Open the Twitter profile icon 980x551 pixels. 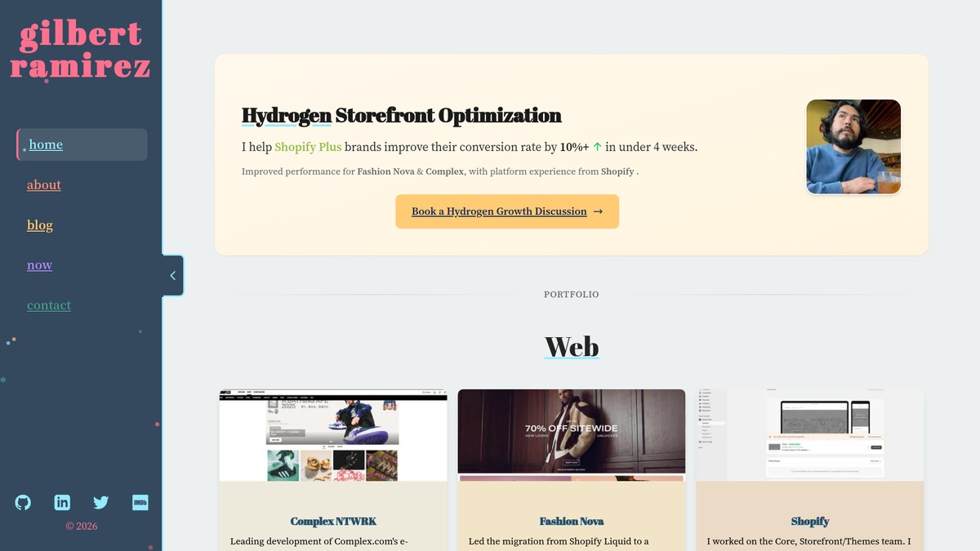pos(100,503)
